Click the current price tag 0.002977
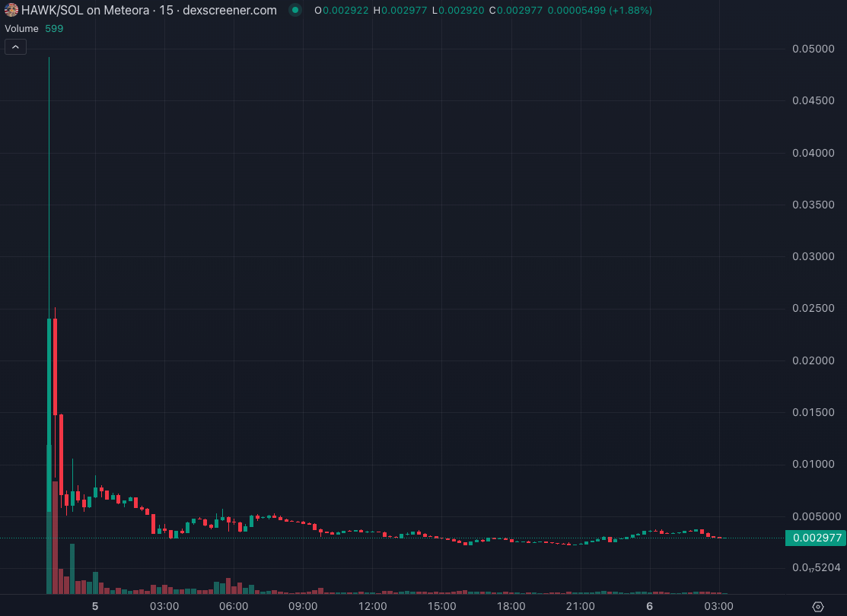Image resolution: width=847 pixels, height=616 pixels. pos(817,538)
